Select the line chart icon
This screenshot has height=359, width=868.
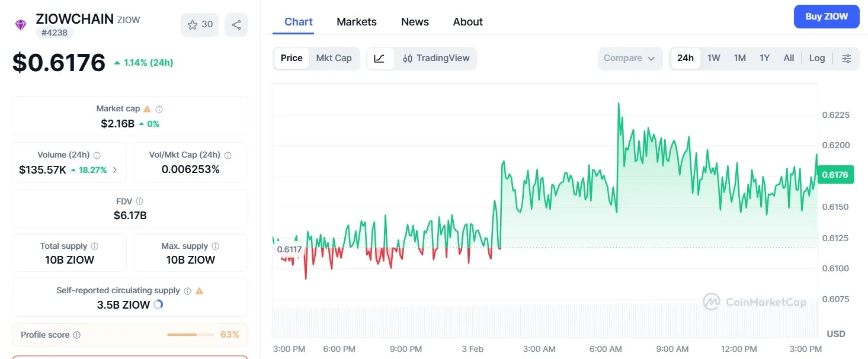pyautogui.click(x=379, y=58)
